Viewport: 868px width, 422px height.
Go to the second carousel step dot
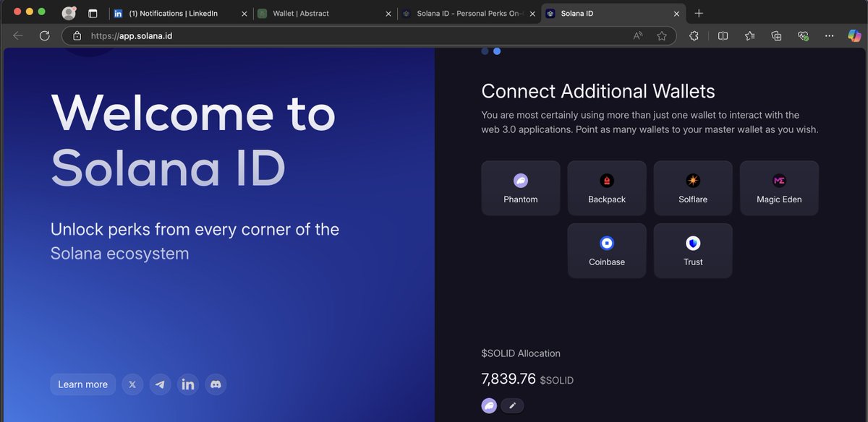(497, 51)
